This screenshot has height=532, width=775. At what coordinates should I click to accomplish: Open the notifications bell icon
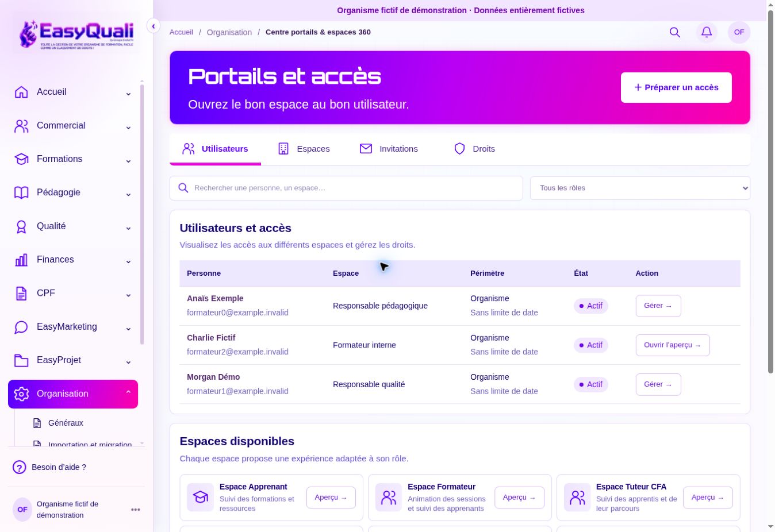[x=707, y=32]
